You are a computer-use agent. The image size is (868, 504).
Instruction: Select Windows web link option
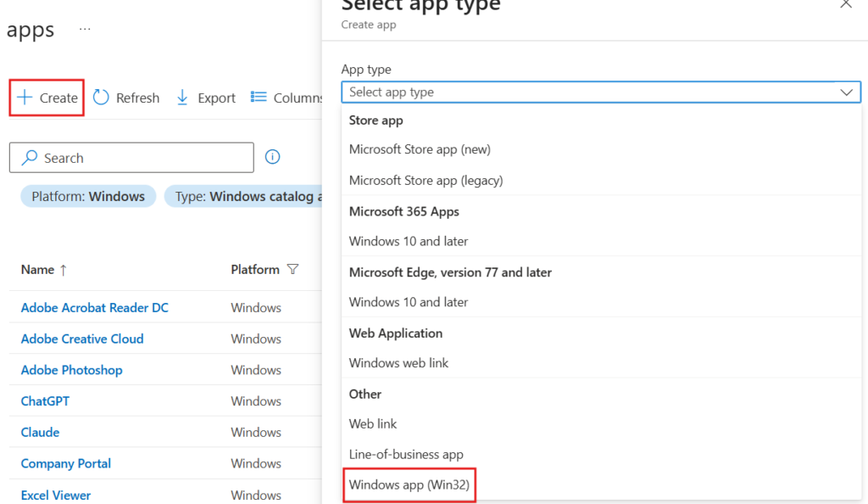pyautogui.click(x=398, y=363)
